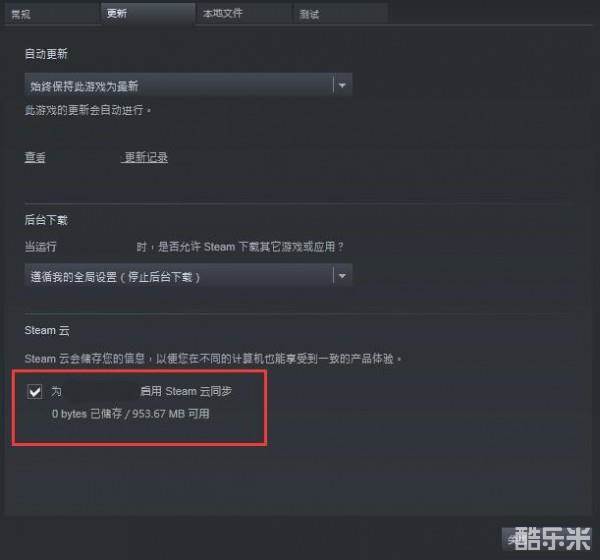Click the 酷乐米 watermark logo
The image size is (600, 560).
[547, 538]
